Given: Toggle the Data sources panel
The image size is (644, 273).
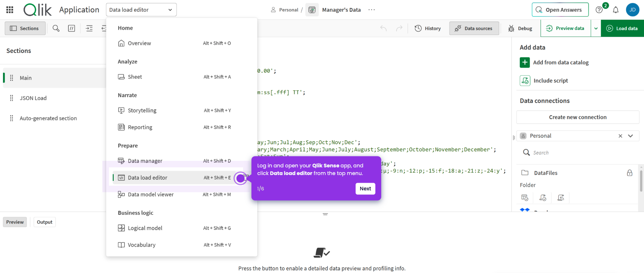Looking at the screenshot, I should 474,28.
